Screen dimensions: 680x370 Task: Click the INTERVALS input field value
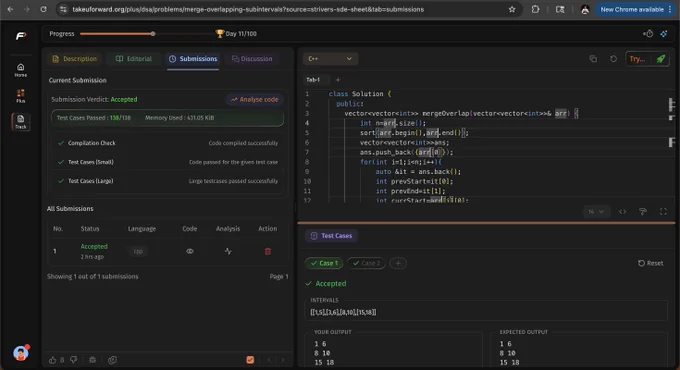tap(486, 312)
